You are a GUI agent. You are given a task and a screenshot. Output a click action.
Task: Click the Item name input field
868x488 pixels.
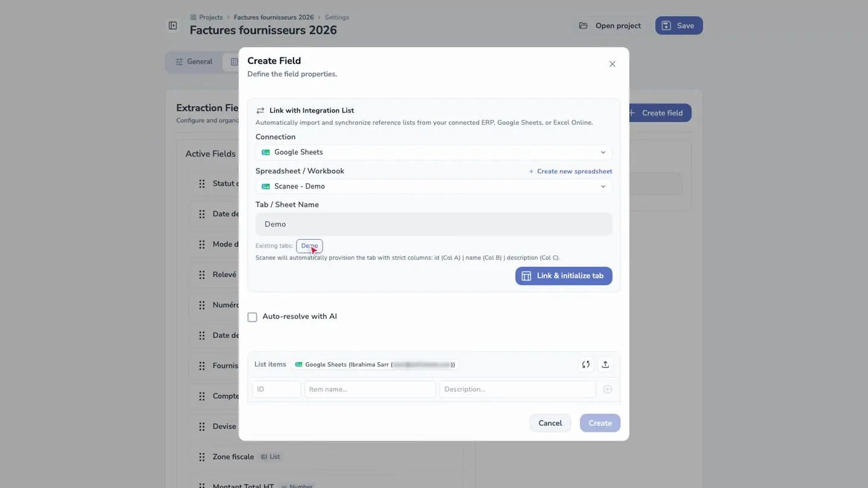click(x=370, y=389)
